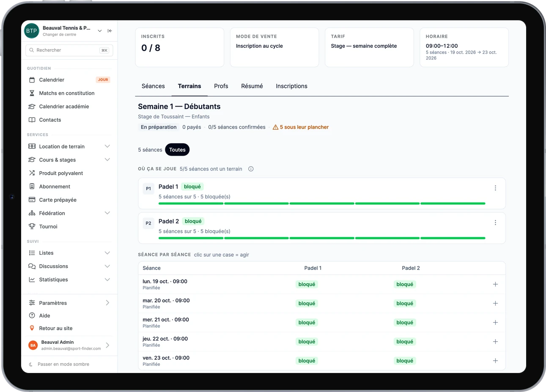
Task: Open the centre switcher dropdown chevron
Action: (100, 31)
